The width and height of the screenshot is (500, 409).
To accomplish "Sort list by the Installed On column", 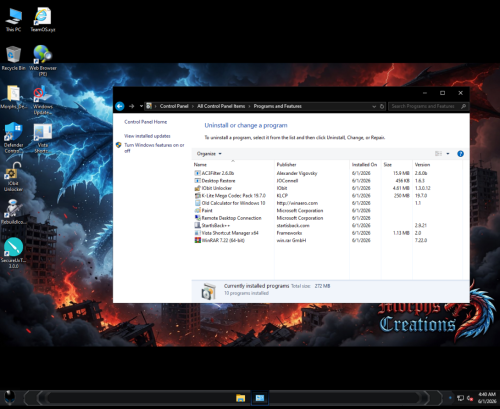I will point(364,165).
